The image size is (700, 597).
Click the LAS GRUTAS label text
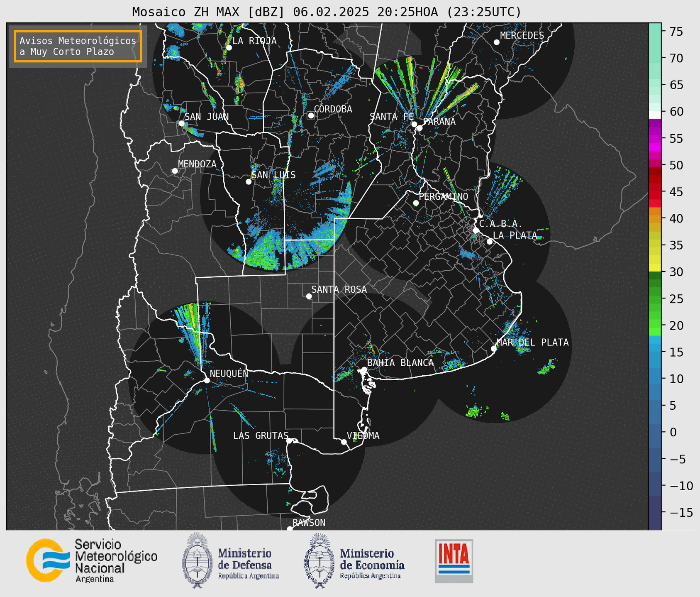[x=261, y=436]
